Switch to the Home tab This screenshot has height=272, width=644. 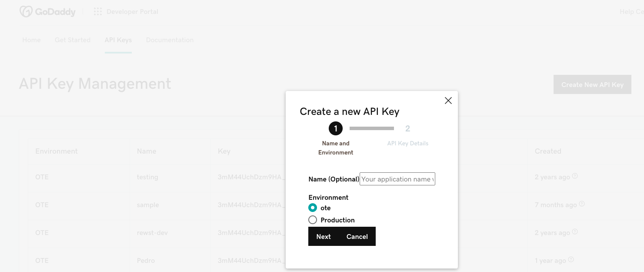tap(31, 40)
